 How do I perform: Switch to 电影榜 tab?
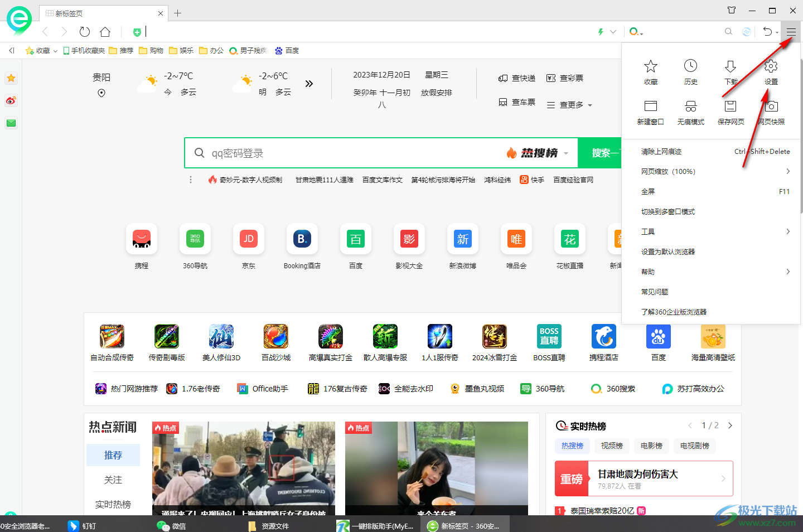pos(651,446)
